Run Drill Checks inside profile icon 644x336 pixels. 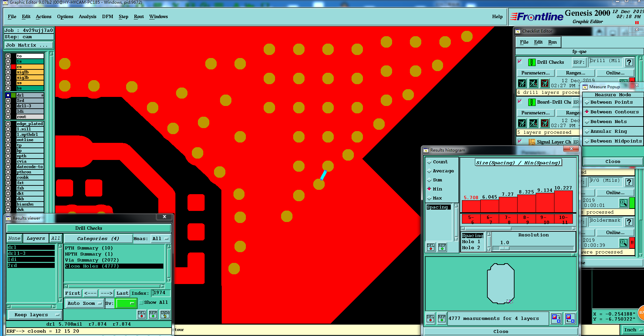545,83
